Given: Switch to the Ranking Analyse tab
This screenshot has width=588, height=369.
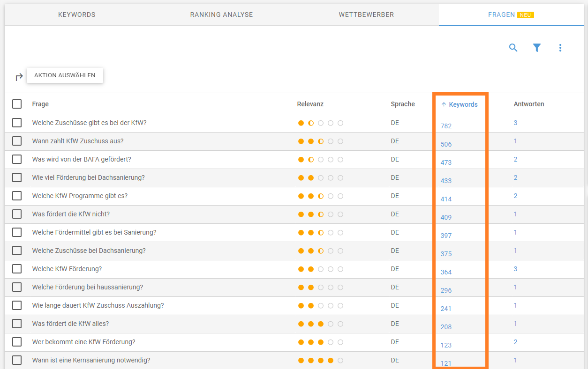Looking at the screenshot, I should (x=221, y=15).
